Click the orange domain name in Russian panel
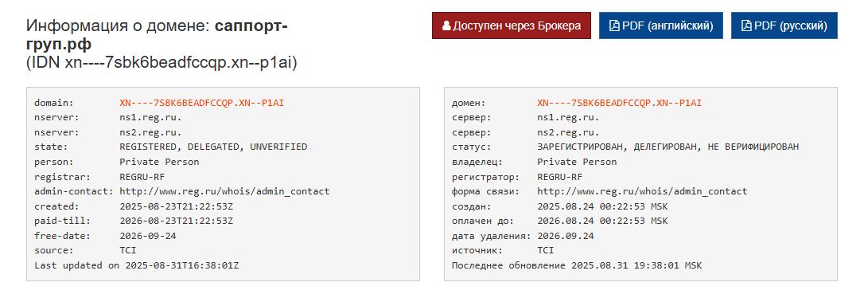This screenshot has height=298, width=868. [x=619, y=103]
